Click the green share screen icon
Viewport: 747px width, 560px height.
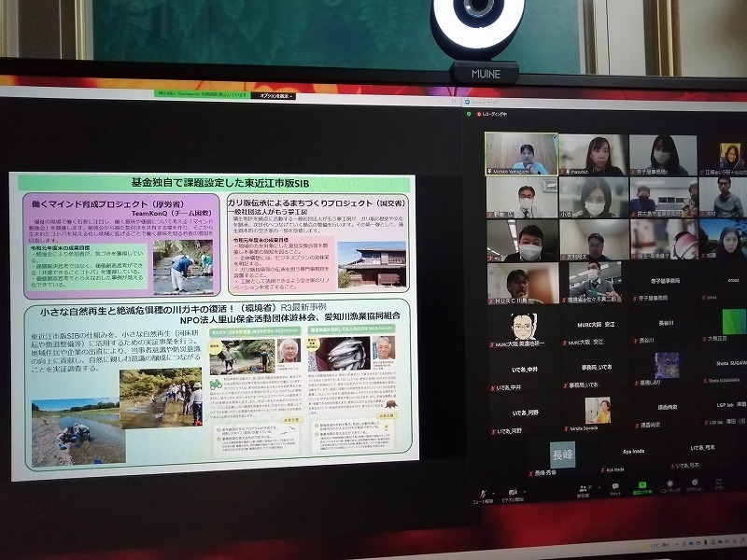pyautogui.click(x=641, y=485)
